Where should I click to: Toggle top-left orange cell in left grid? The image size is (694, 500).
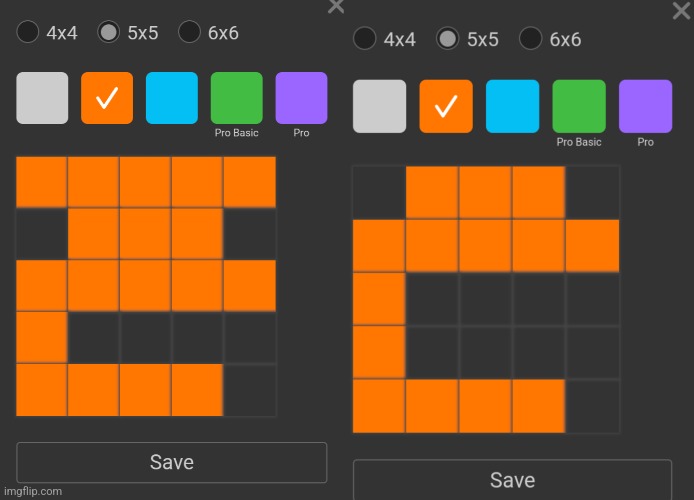(x=42, y=182)
